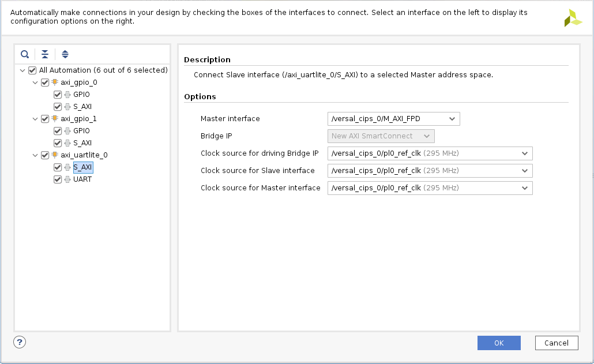Click the Xilinx logo in header
Screen dimensions: 594x364
[573, 18]
